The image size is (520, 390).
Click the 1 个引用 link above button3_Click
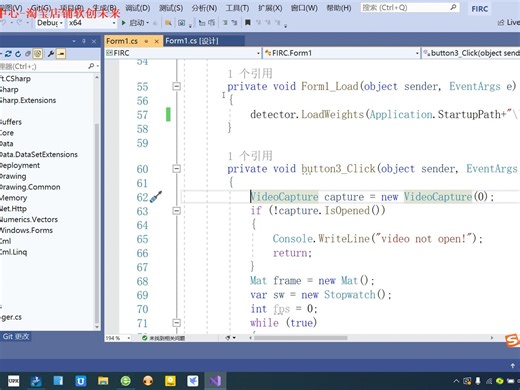(250, 156)
